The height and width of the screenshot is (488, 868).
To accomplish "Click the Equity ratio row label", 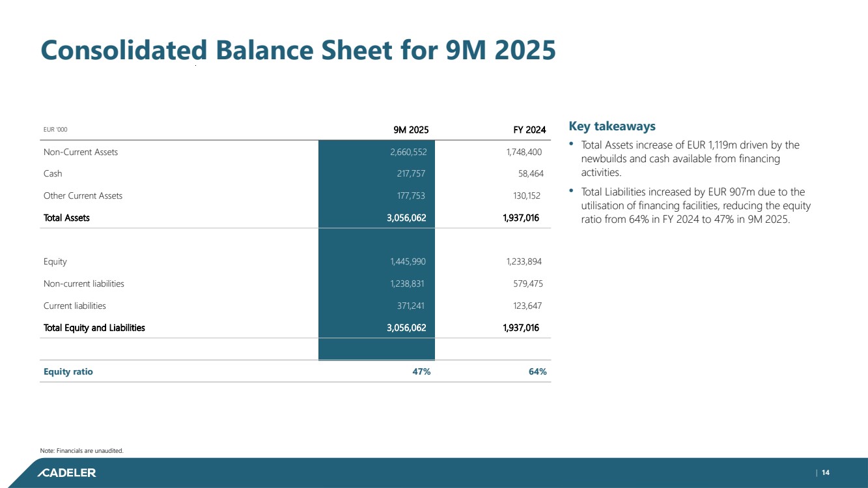I will [68, 371].
